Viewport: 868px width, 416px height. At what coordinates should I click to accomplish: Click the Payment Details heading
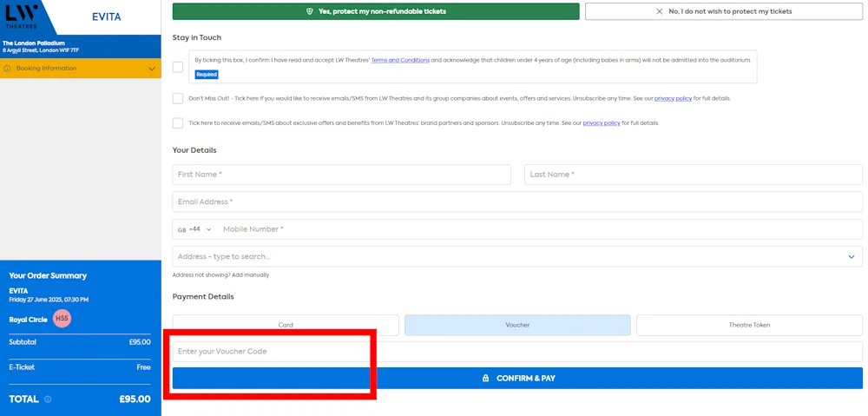(203, 297)
